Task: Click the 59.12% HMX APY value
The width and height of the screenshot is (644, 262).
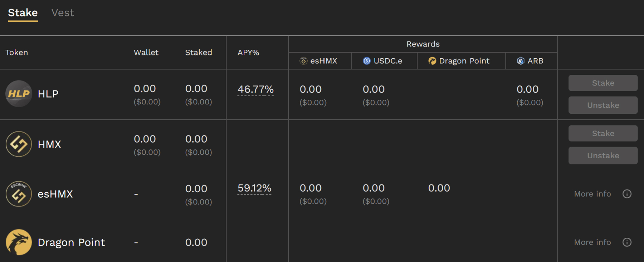Action: coord(254,188)
